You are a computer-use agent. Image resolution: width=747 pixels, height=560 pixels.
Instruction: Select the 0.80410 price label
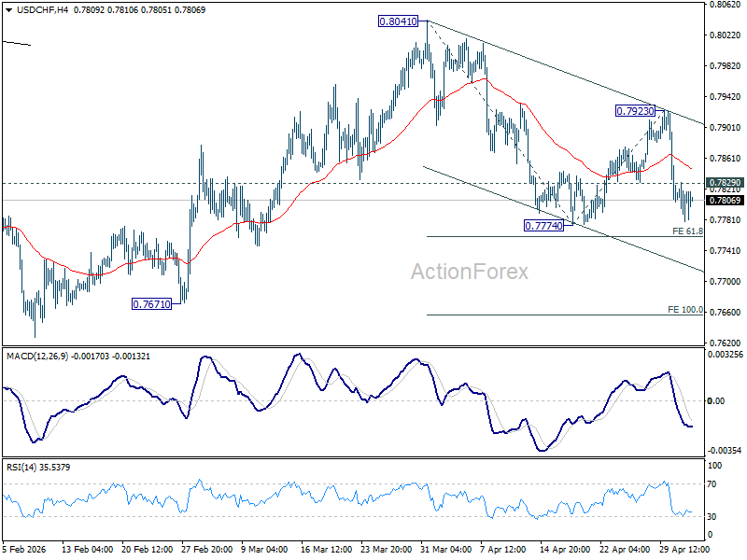coord(398,21)
